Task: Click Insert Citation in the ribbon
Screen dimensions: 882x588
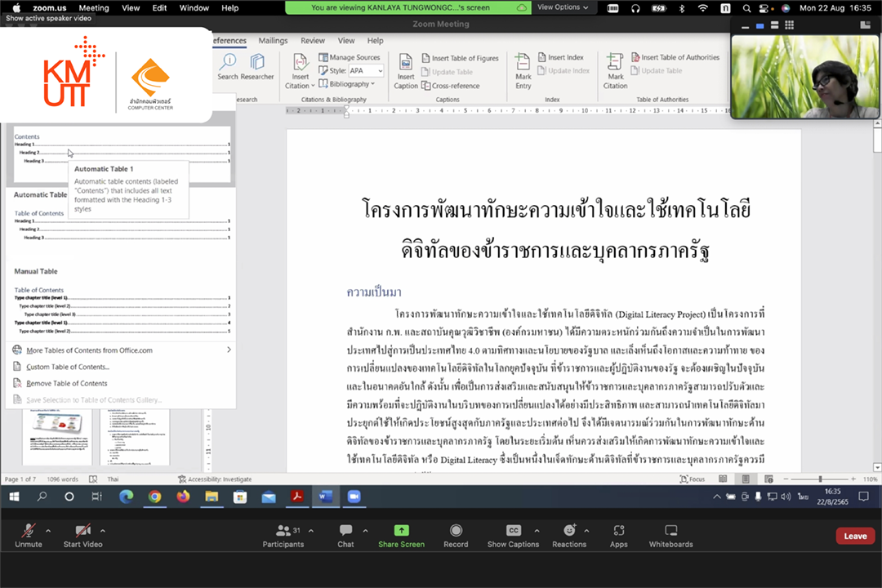Action: tap(300, 71)
